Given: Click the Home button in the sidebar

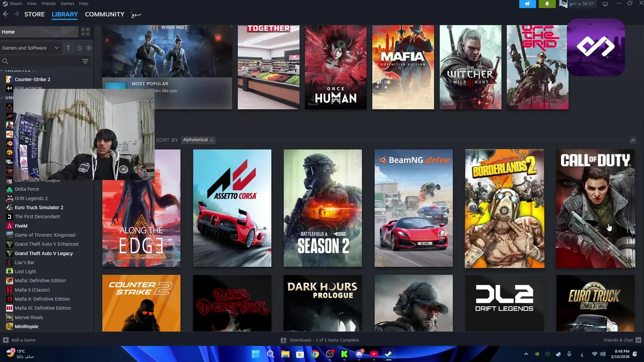Looking at the screenshot, I should 39,32.
